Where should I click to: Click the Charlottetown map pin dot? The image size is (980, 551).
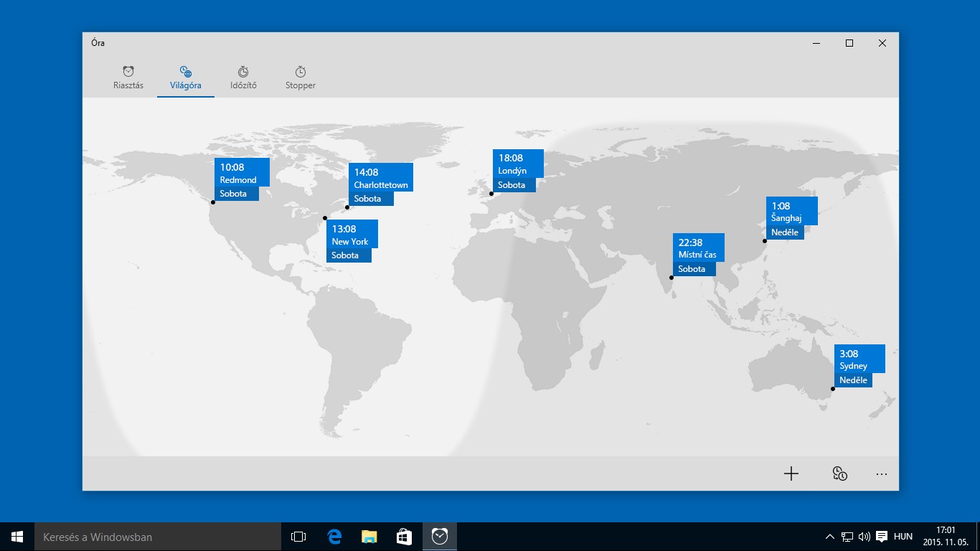[347, 207]
